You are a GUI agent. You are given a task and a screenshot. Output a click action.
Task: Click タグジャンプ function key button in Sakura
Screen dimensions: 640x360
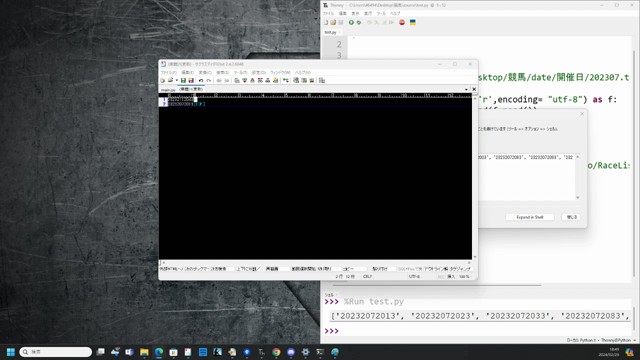pyautogui.click(x=460, y=269)
